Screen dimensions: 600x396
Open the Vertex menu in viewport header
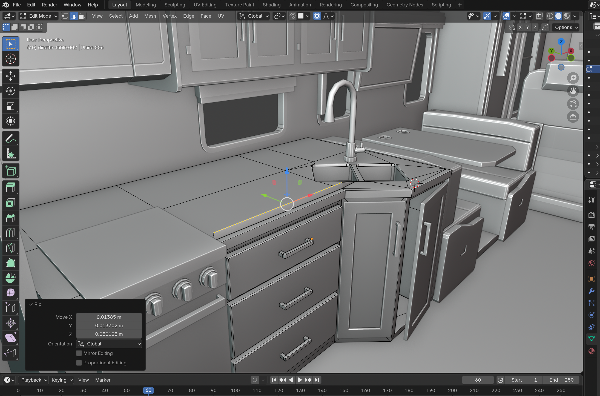[170, 16]
